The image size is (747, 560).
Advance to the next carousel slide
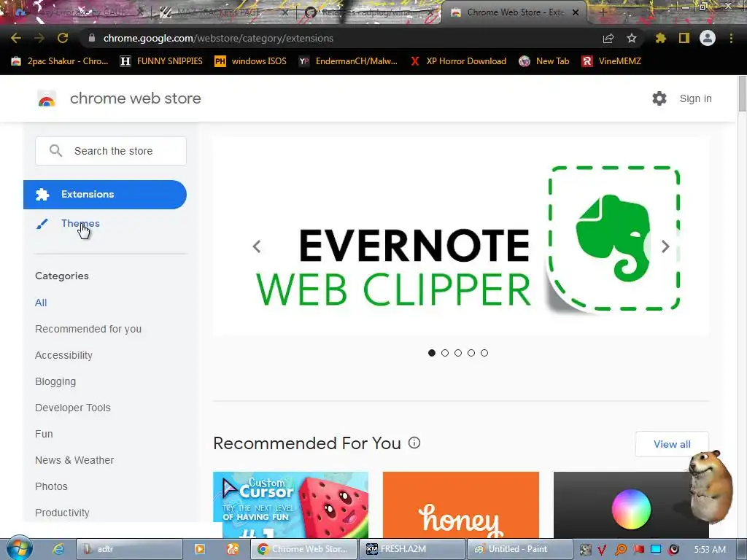(665, 246)
